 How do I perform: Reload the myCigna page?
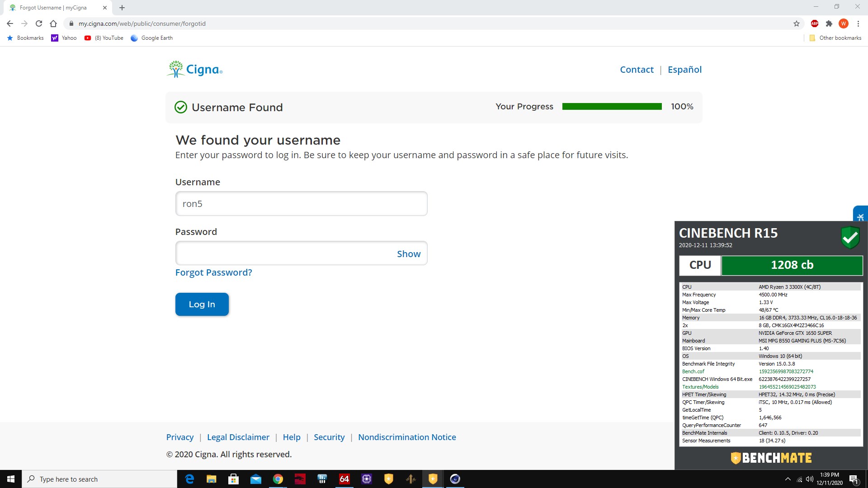tap(39, 23)
